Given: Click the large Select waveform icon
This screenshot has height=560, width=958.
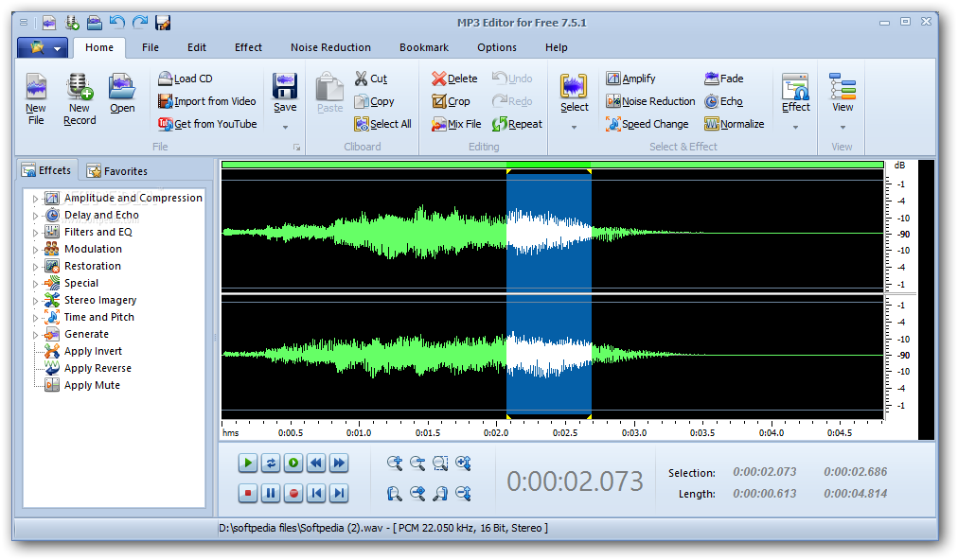Looking at the screenshot, I should coord(574,86).
